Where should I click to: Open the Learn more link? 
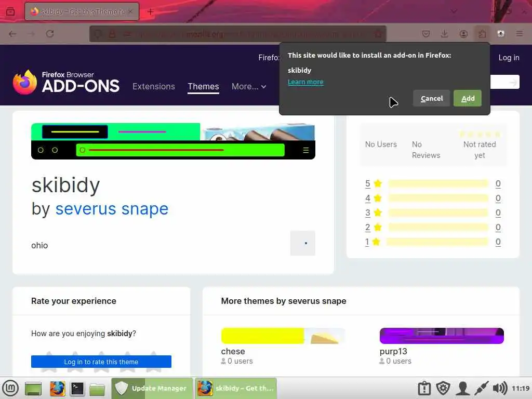click(305, 82)
